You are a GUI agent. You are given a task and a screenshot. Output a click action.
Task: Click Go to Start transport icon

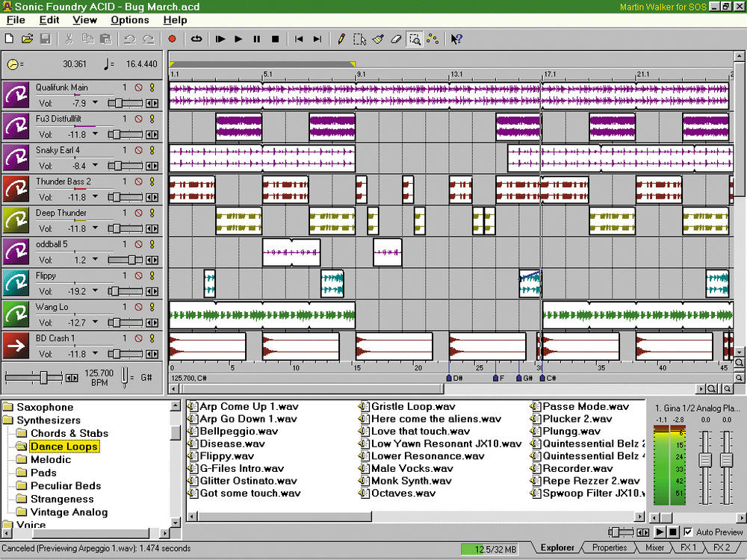pyautogui.click(x=299, y=39)
